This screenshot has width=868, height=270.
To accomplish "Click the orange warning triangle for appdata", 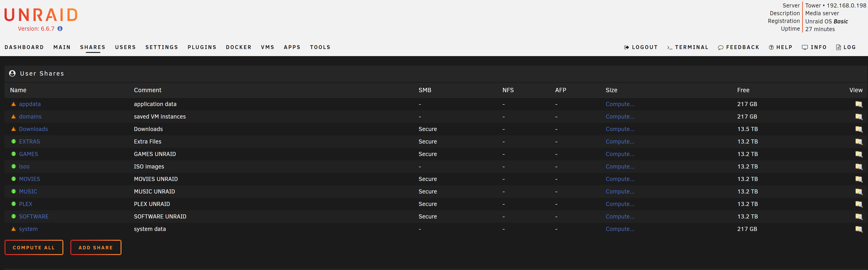I will pyautogui.click(x=13, y=104).
